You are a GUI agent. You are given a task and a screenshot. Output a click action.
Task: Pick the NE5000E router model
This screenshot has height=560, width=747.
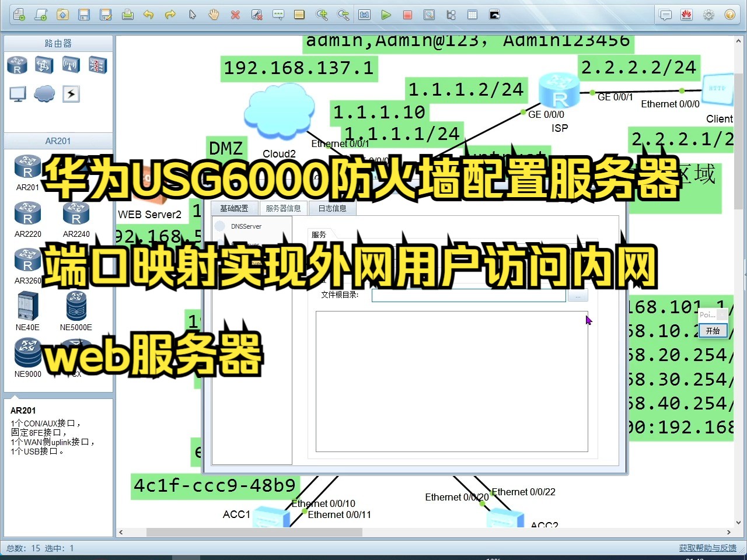click(76, 311)
